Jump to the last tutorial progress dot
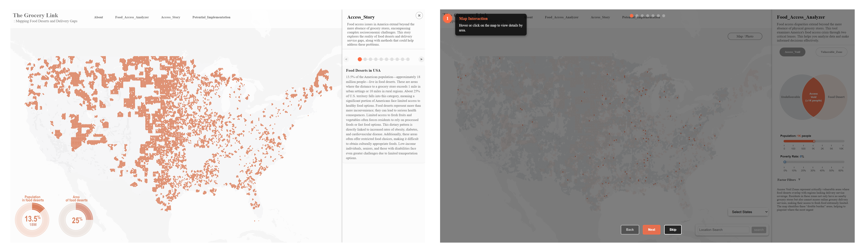The image size is (868, 252). point(664,16)
